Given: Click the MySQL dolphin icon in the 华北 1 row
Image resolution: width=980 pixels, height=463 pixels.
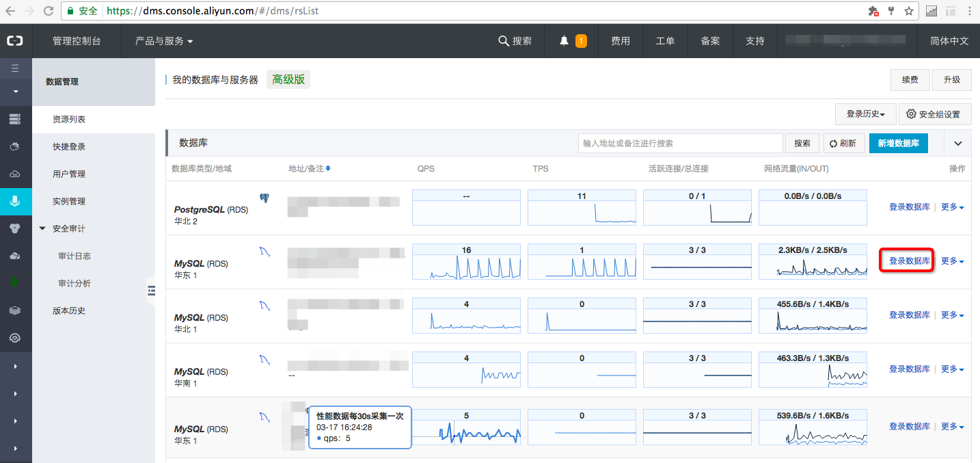Looking at the screenshot, I should coord(264,305).
